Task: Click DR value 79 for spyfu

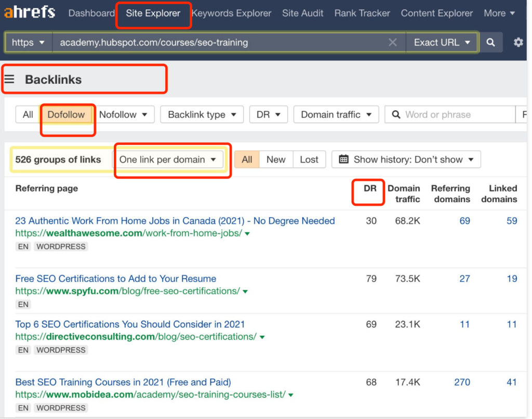Action: (371, 279)
